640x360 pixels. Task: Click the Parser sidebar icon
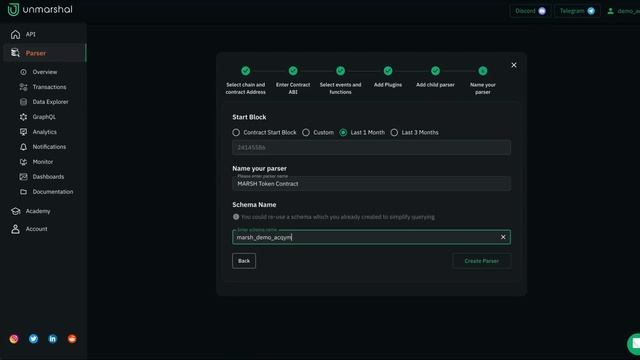16,53
